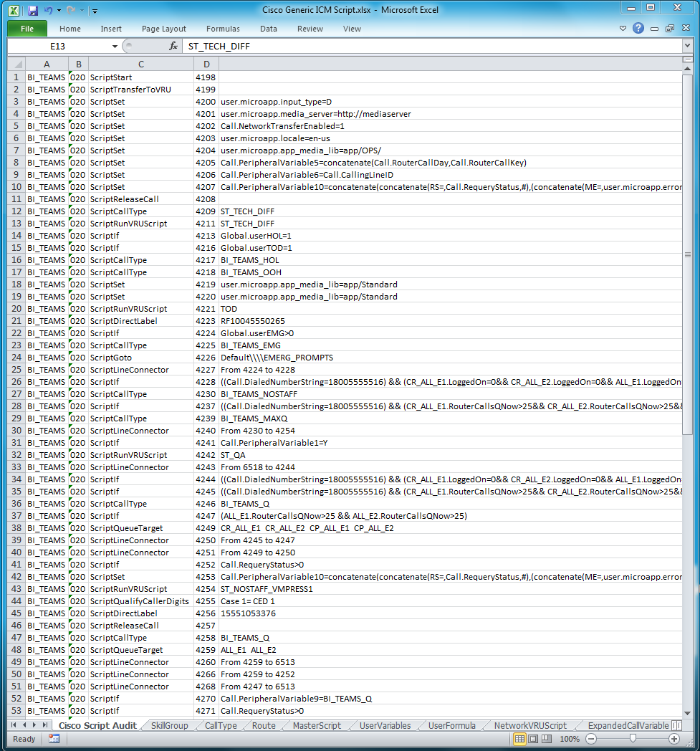
Task: Open the SkillGroup sheet tab
Action: click(x=170, y=726)
